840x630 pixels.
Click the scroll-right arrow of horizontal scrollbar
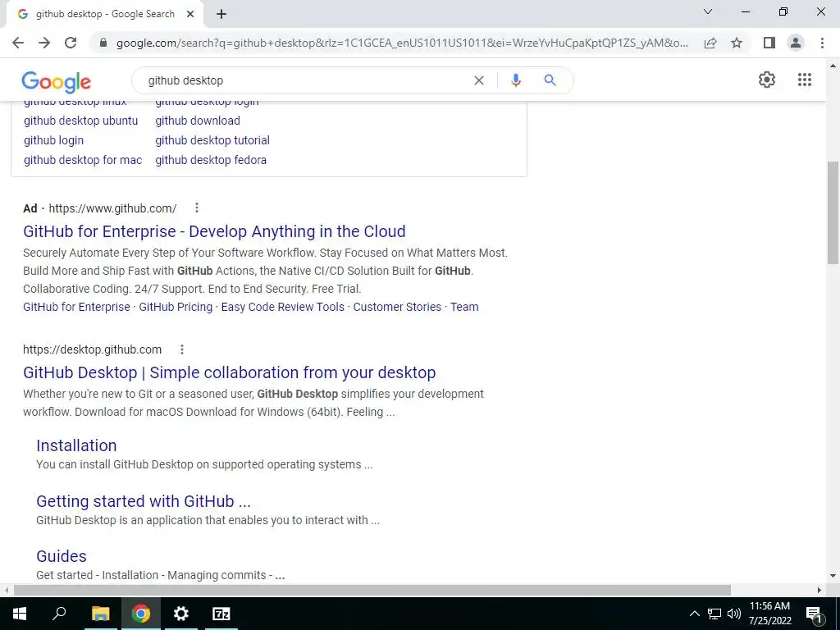coord(819,590)
